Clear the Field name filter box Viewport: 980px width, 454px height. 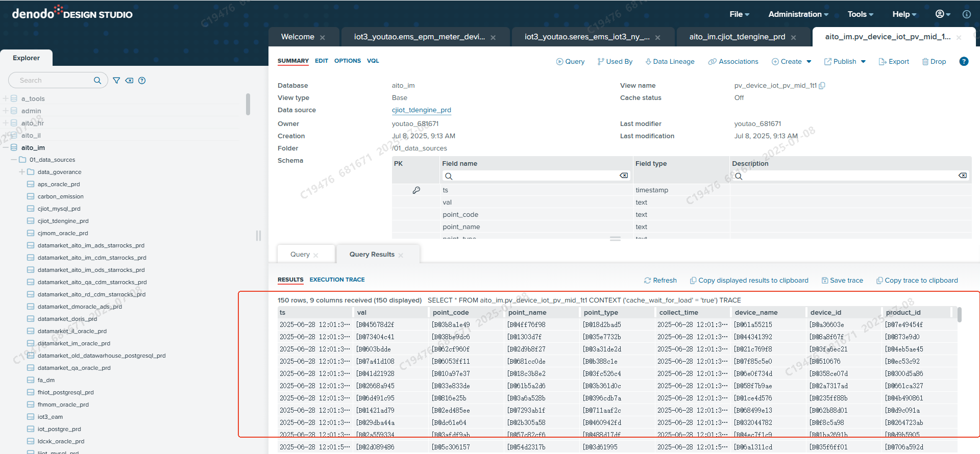624,175
